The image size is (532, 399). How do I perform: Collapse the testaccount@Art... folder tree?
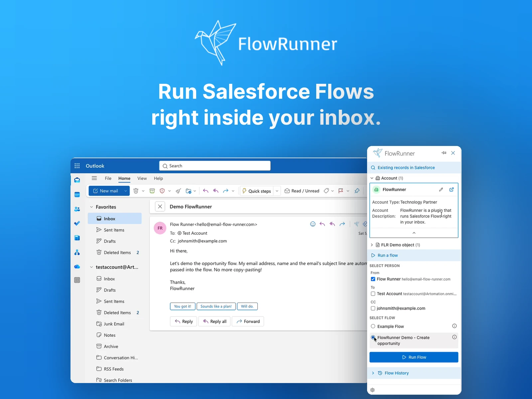tap(91, 267)
